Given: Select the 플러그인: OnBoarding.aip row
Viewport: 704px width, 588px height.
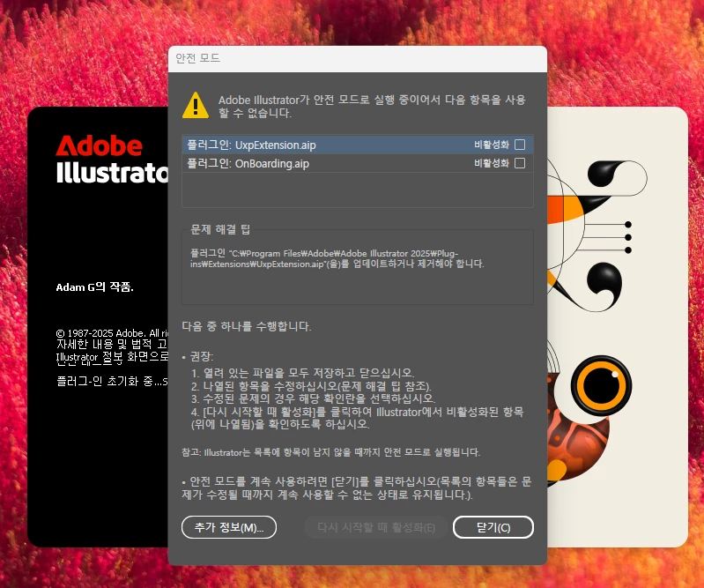Looking at the screenshot, I should [358, 163].
